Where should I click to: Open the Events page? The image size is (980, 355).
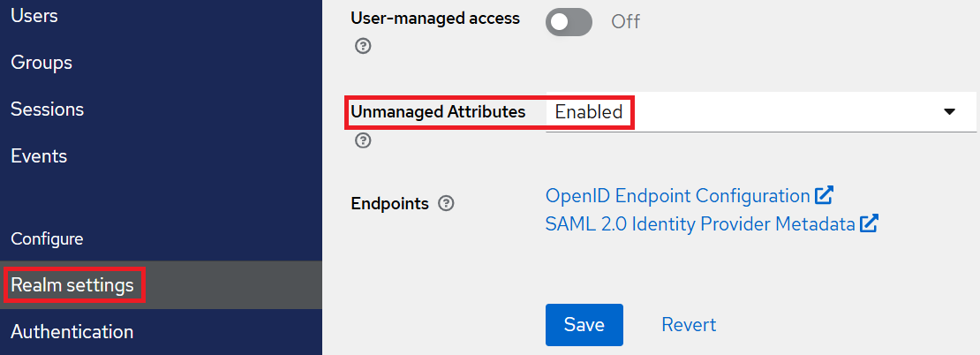(39, 156)
